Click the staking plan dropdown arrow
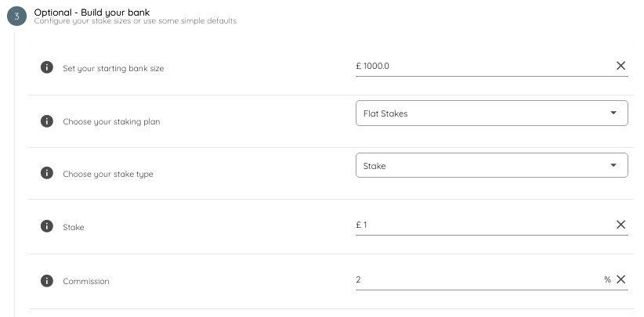Screen dimensions: 644x317 tap(613, 113)
